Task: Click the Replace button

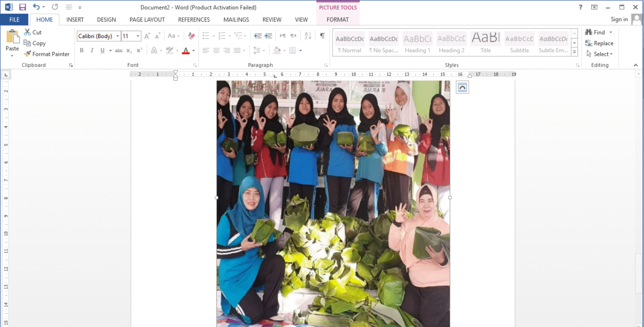Action: pyautogui.click(x=599, y=43)
